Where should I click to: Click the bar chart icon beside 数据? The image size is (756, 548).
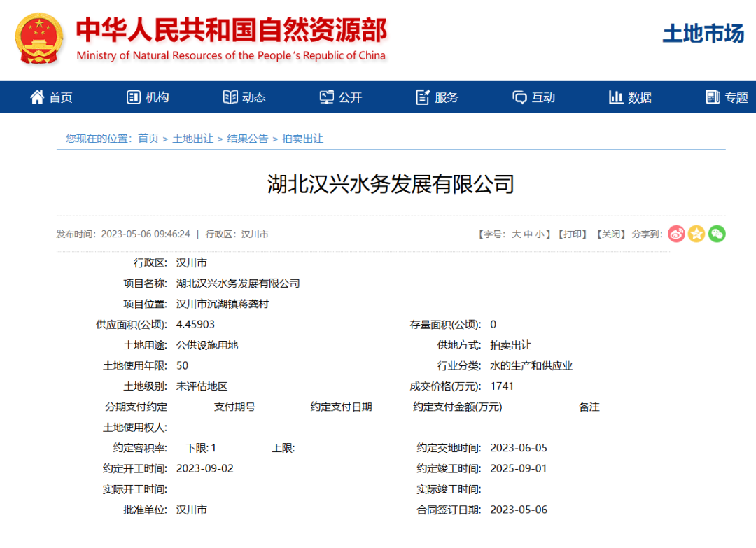(x=616, y=97)
